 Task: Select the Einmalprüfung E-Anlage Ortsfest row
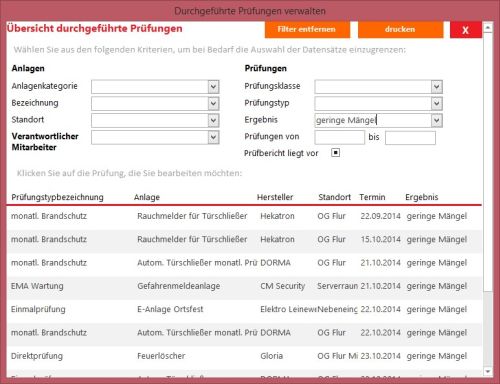click(244, 310)
